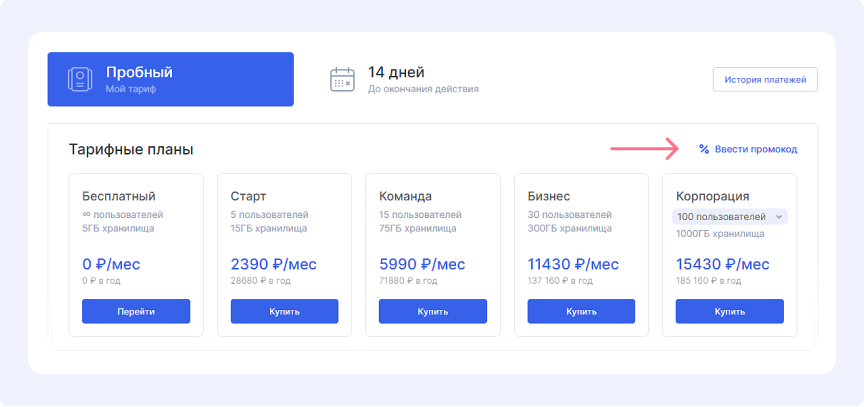Expand the 100 пользователей dropdown

729,216
